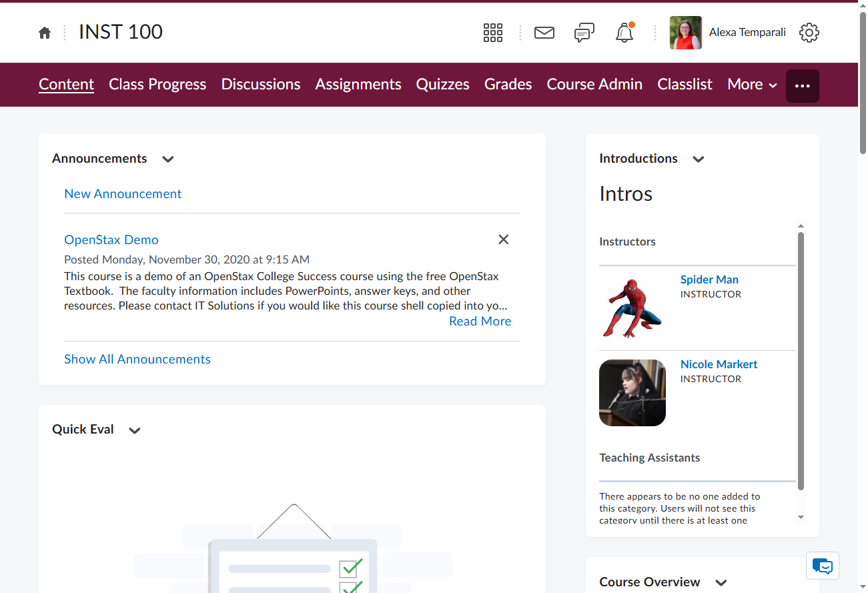Open the More navbar dropdown
Screen dimensions: 868x593
[753, 84]
